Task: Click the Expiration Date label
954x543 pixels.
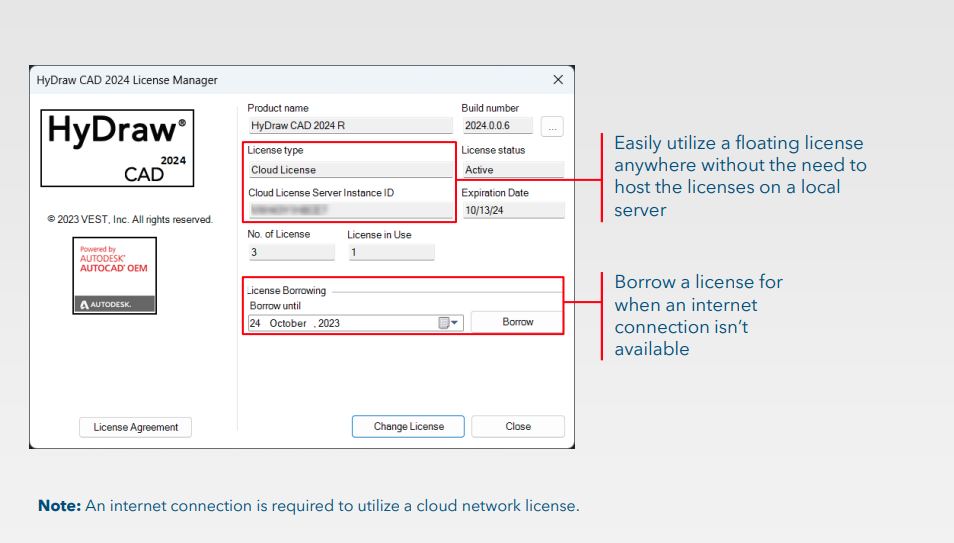Action: point(495,192)
